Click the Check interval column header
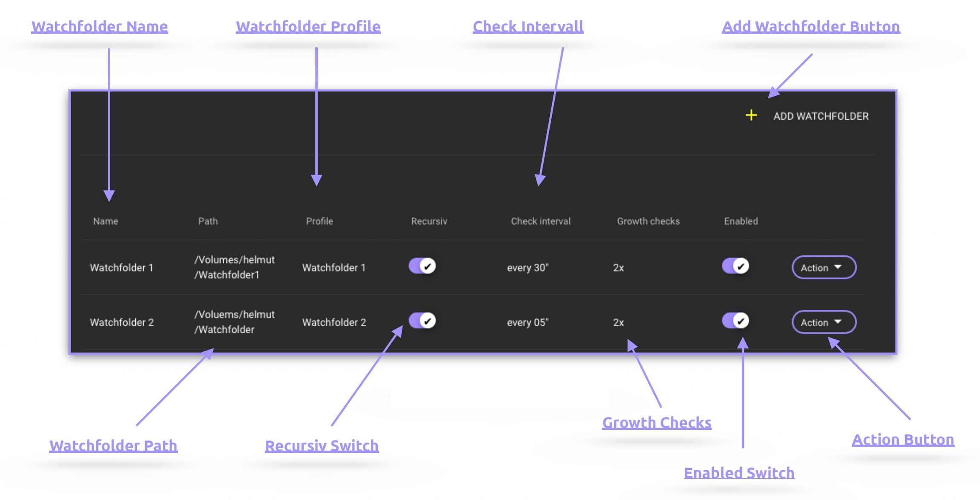Image resolution: width=980 pixels, height=500 pixels. click(540, 221)
